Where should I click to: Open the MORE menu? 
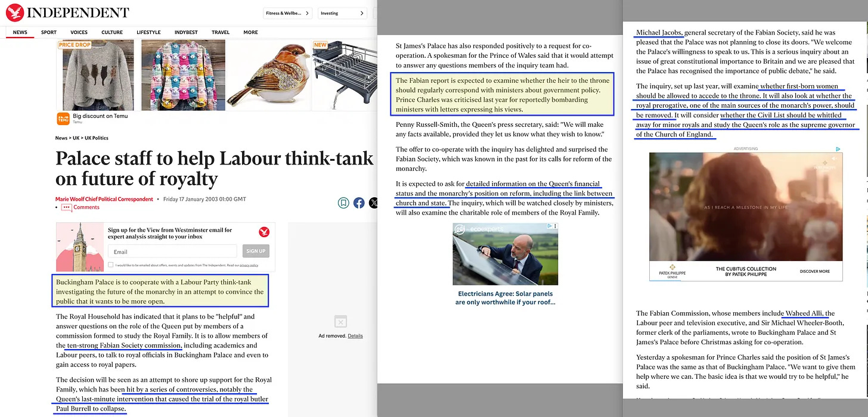click(x=250, y=32)
